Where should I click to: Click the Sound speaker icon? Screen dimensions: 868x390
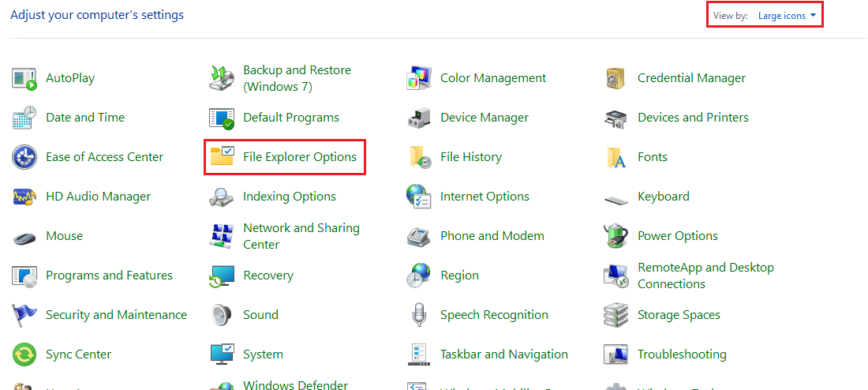click(x=222, y=315)
